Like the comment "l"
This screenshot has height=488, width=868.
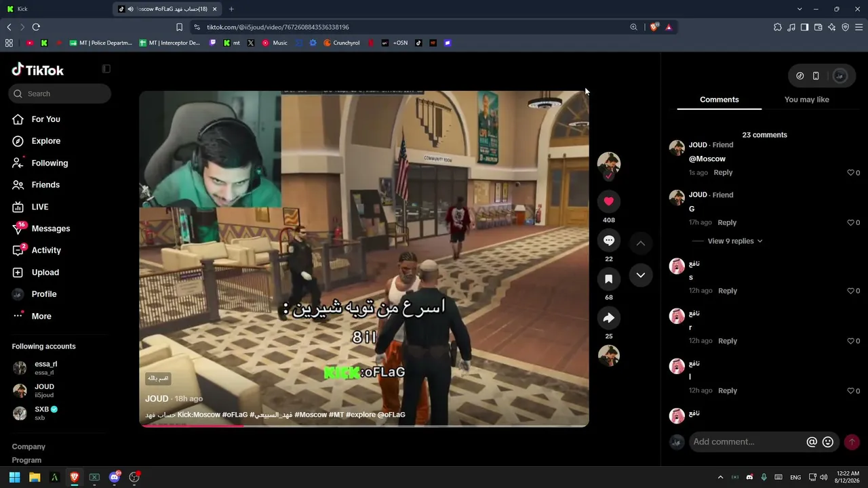[x=850, y=390]
